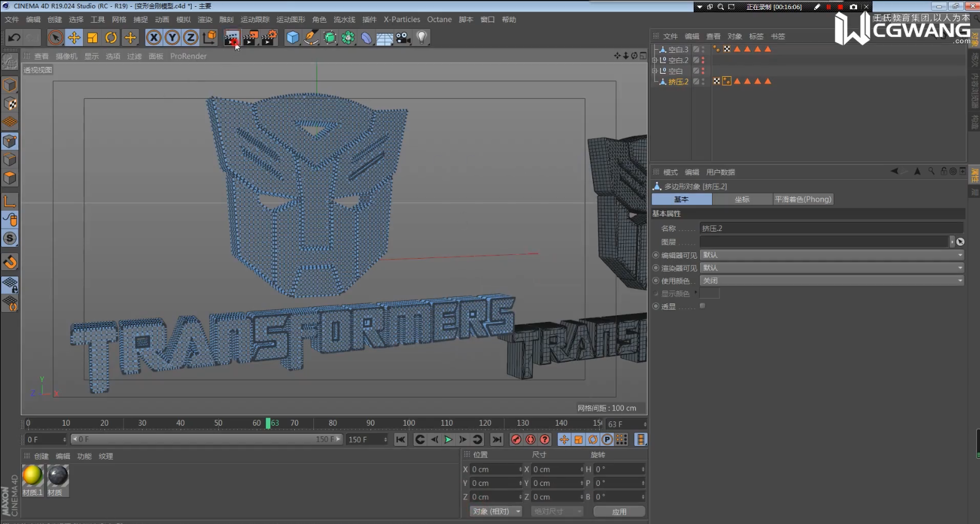This screenshot has width=980, height=524.
Task: Switch to 基本 attribute tab
Action: tap(681, 200)
